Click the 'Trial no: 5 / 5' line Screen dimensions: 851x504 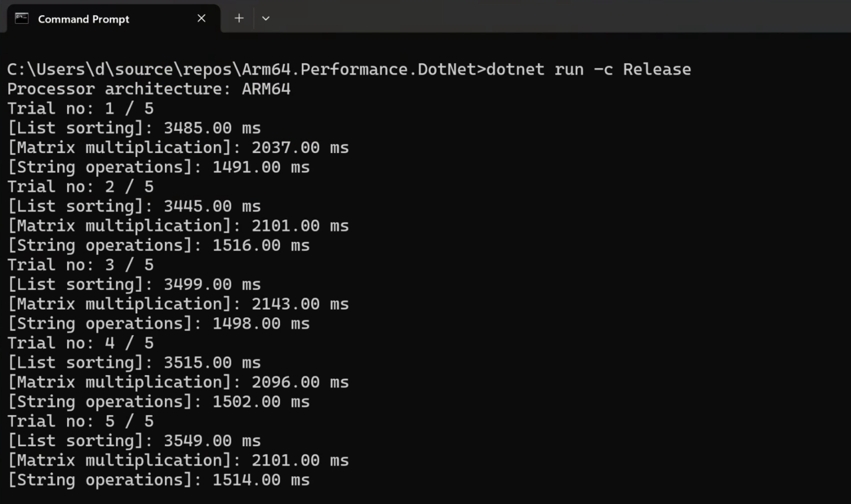pos(80,421)
